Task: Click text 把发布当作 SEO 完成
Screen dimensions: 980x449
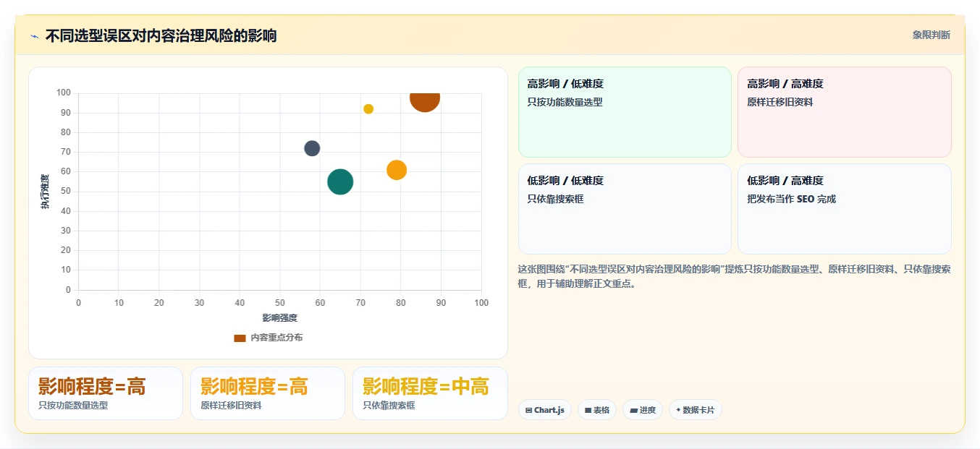Action: 792,199
